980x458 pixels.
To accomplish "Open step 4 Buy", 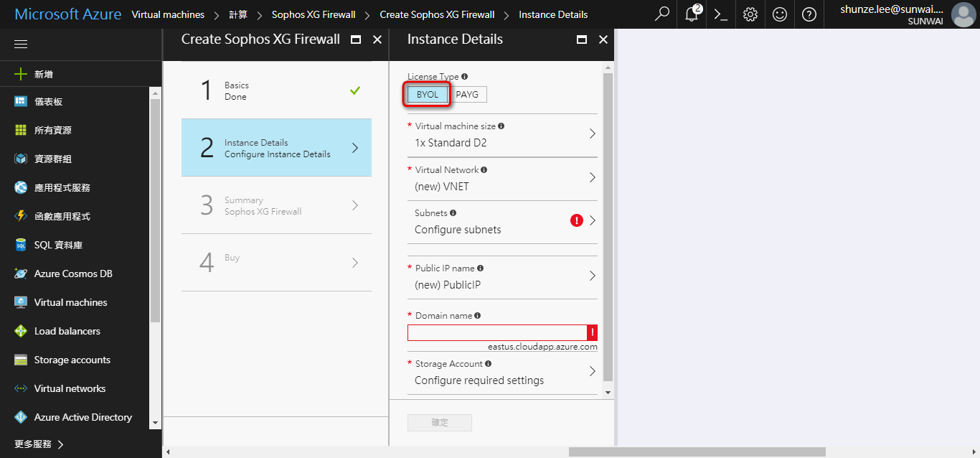I will point(276,263).
